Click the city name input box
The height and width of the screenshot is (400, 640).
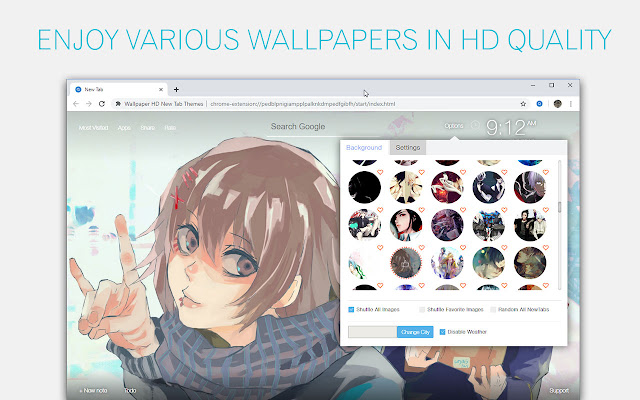pos(372,332)
